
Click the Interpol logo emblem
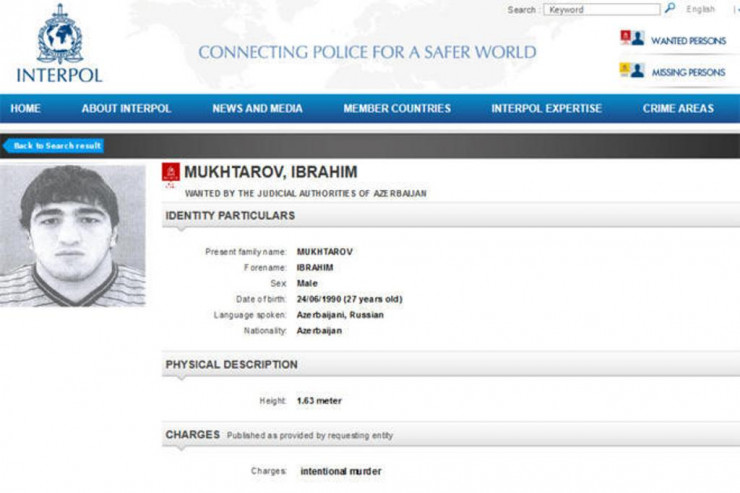[x=59, y=36]
